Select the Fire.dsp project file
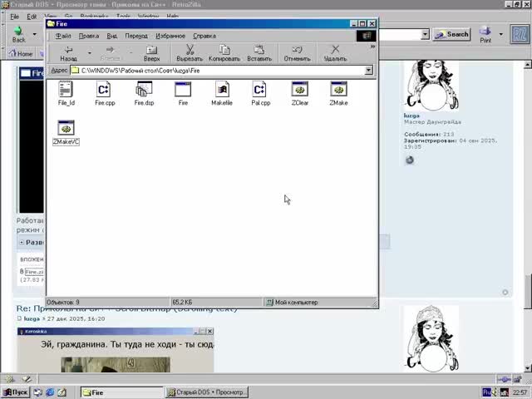The image size is (532, 399). 144,90
